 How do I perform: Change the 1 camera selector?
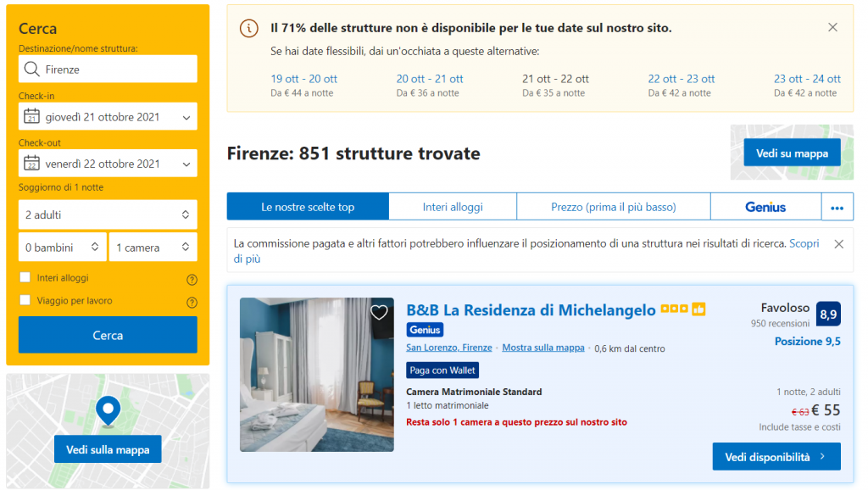[x=153, y=248]
